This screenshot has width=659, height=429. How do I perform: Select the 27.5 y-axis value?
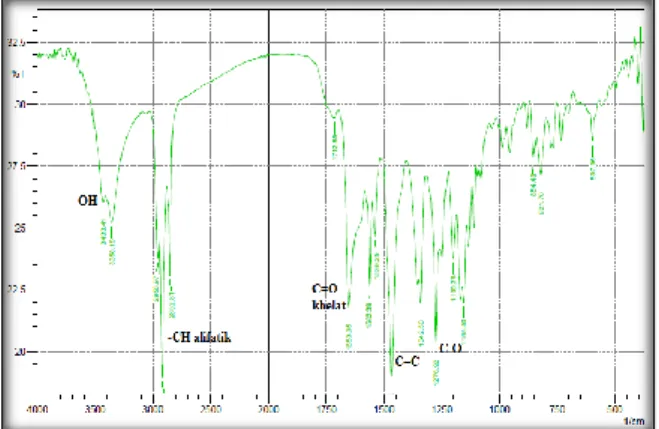pyautogui.click(x=17, y=166)
